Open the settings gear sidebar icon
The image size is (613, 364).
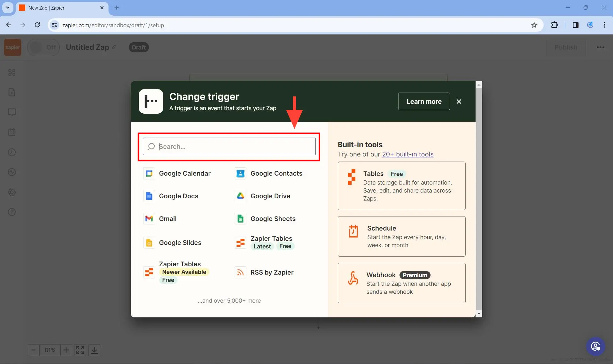click(12, 192)
